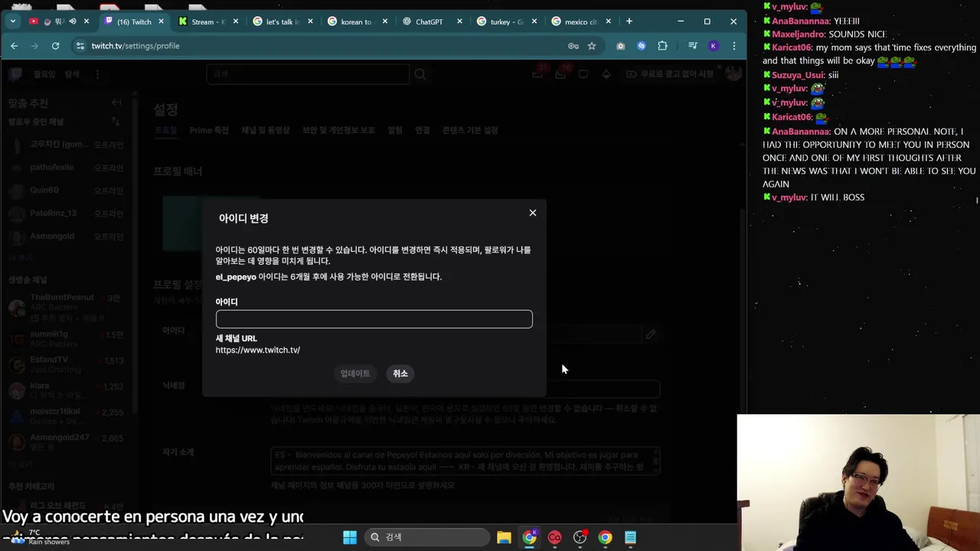Open summit1g live channel in the sidebar
980x551 pixels.
pos(67,339)
